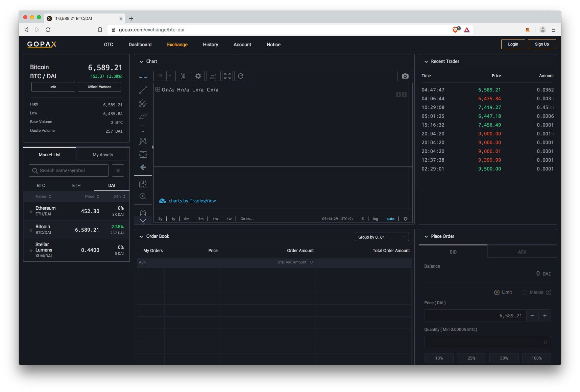Select the Limit order type radio
580x392 pixels.
coord(497,292)
